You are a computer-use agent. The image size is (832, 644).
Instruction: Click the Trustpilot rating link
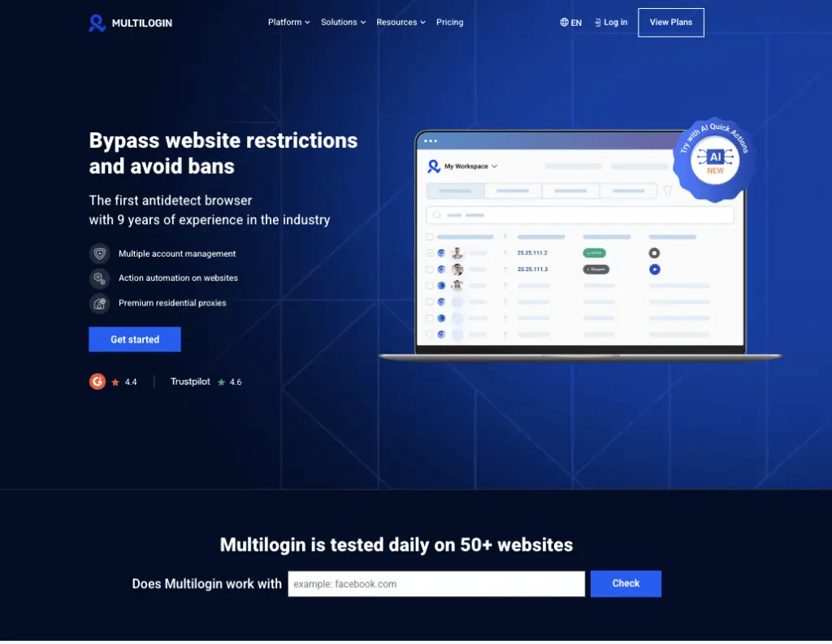pyautogui.click(x=206, y=382)
